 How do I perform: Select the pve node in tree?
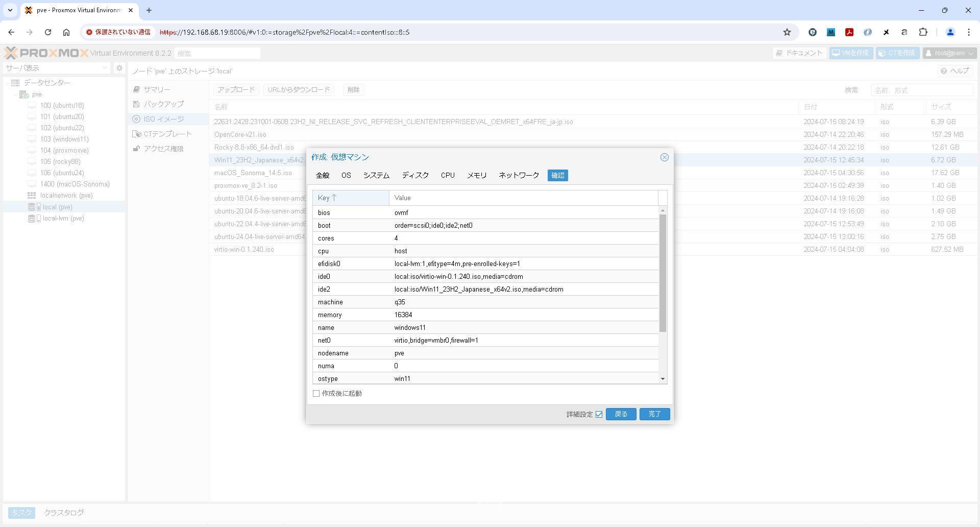pos(37,94)
